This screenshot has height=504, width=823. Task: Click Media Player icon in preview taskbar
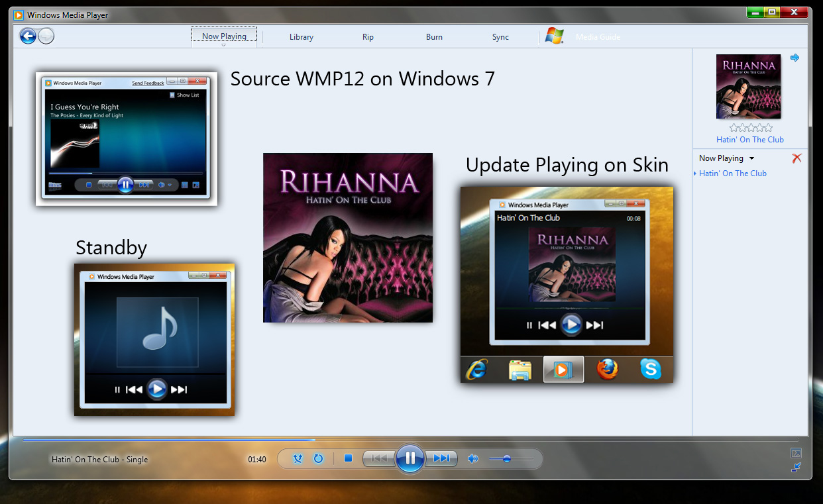(x=564, y=370)
